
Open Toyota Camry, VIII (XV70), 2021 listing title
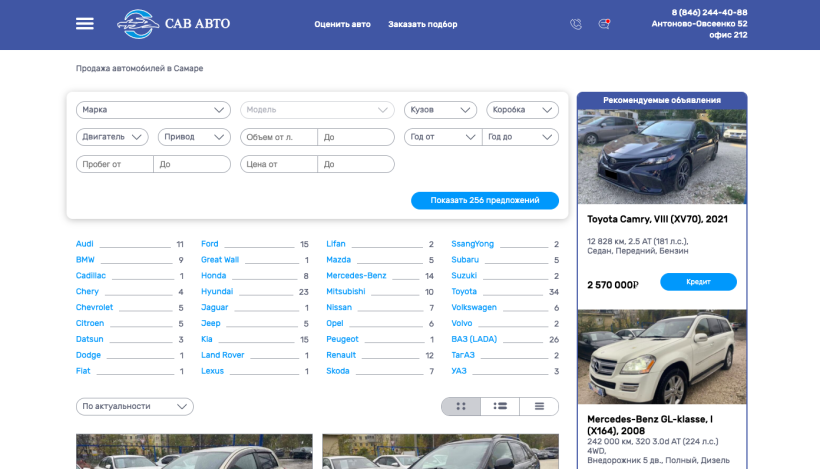coord(657,219)
